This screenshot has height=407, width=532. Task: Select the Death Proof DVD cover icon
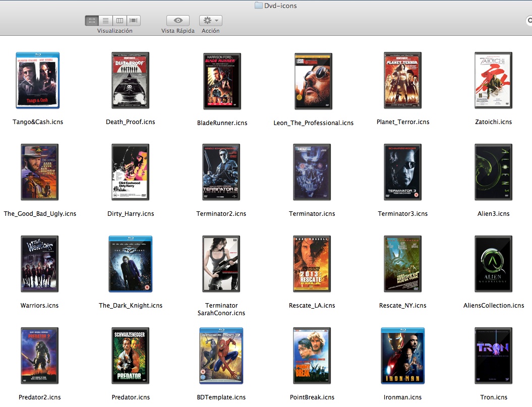(x=131, y=81)
